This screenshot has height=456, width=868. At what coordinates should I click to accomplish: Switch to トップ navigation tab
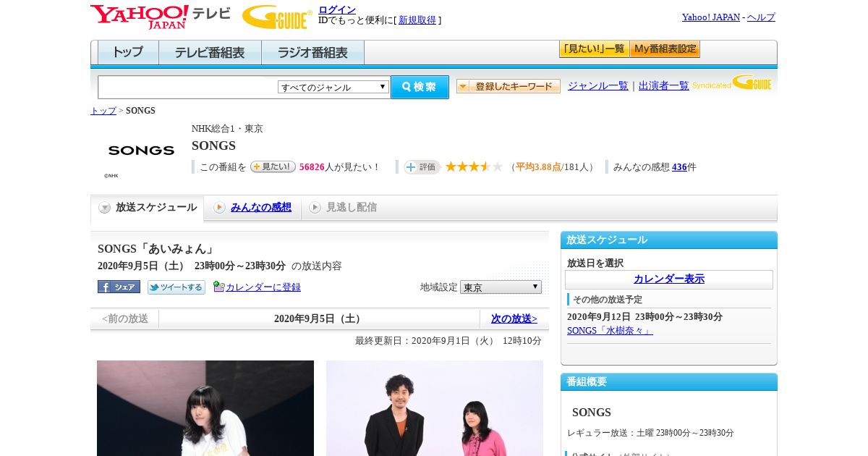(x=128, y=53)
